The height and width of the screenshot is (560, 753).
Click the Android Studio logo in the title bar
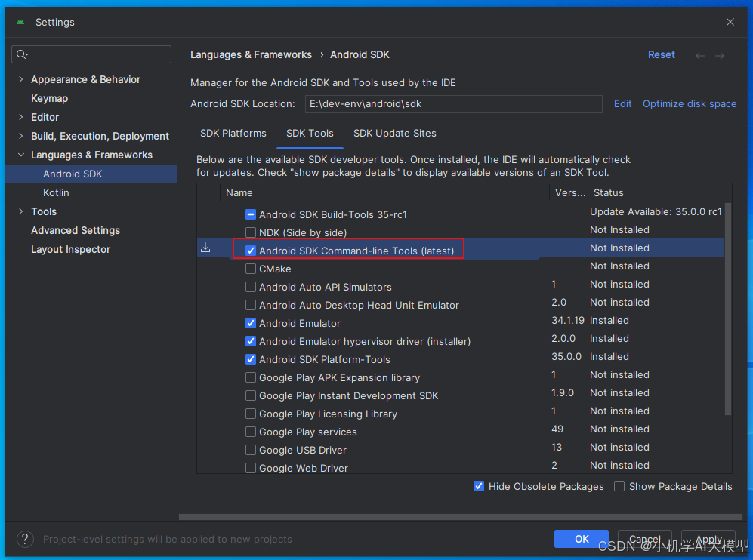20,22
